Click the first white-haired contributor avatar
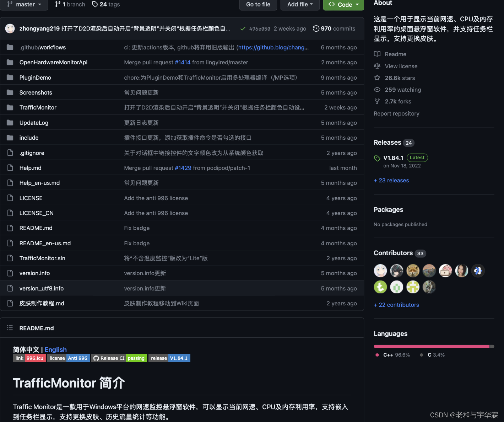Viewport: 504px width, 422px height. pyautogui.click(x=380, y=271)
